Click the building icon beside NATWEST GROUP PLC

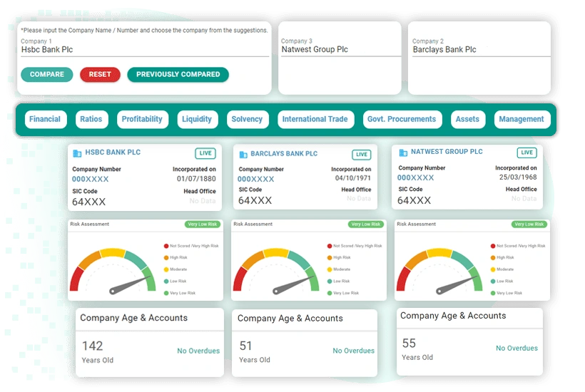click(403, 153)
